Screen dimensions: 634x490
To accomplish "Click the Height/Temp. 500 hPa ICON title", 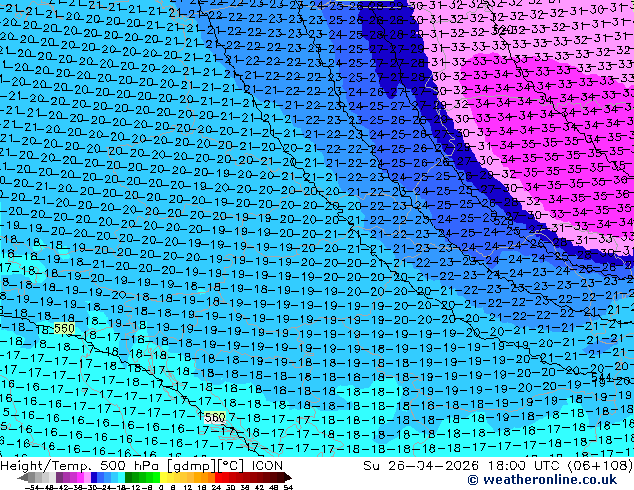I will click(x=142, y=466).
